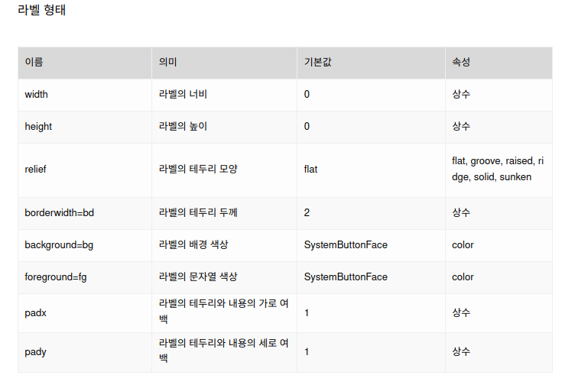
Task: Click the color attribute in foreground row
Action: click(463, 277)
